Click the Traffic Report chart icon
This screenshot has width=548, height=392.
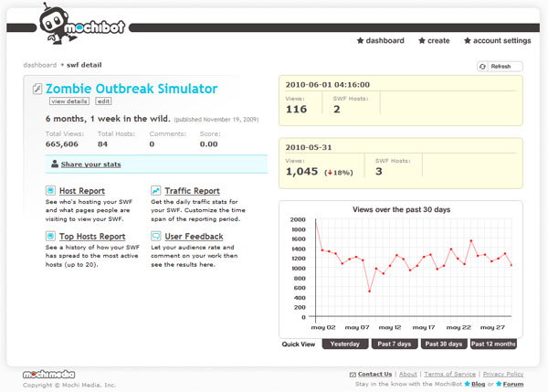coord(156,190)
